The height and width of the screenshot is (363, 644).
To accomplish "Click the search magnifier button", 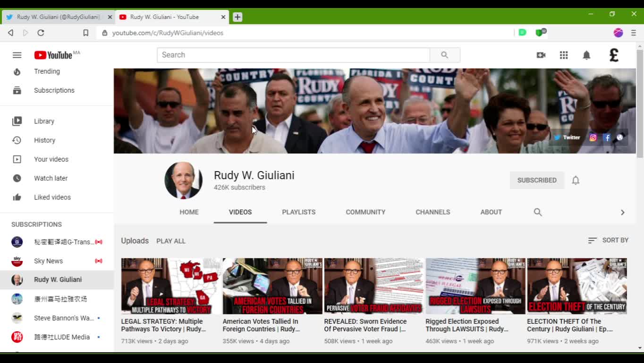I will pyautogui.click(x=445, y=55).
